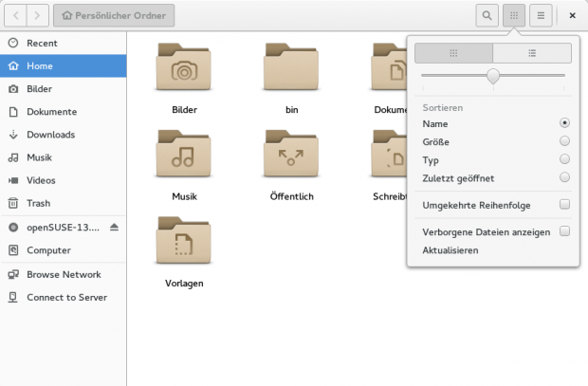
Task: Open the Bilder folder with camera icon
Action: pyautogui.click(x=183, y=68)
